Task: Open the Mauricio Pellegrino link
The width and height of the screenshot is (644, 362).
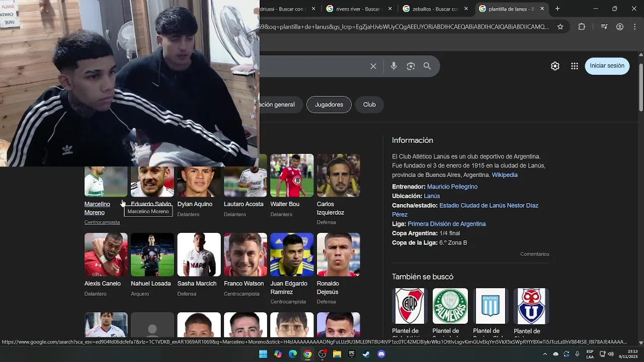Action: pos(452,187)
